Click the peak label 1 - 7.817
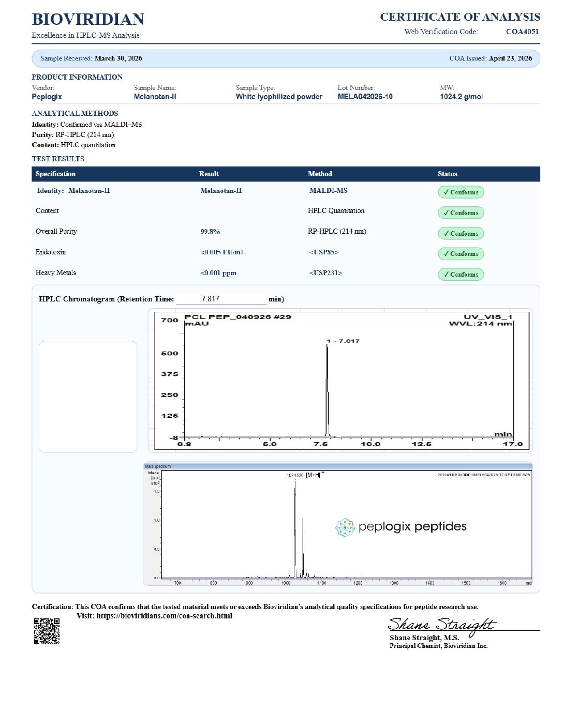563x728 pixels. tap(343, 341)
